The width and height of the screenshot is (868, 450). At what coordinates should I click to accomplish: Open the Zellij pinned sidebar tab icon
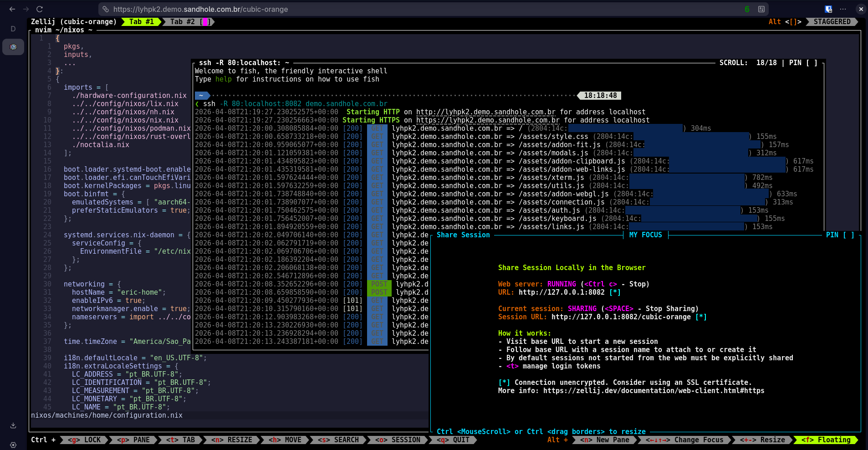(x=13, y=47)
